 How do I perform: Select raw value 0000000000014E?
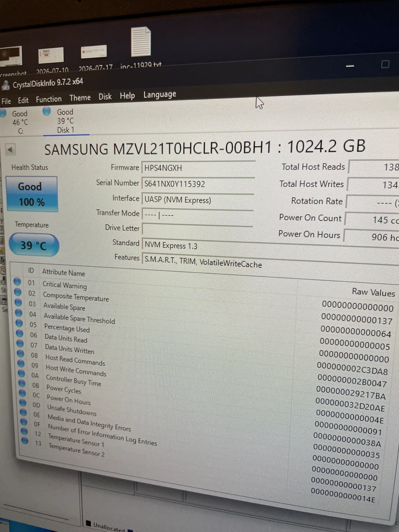click(x=343, y=495)
